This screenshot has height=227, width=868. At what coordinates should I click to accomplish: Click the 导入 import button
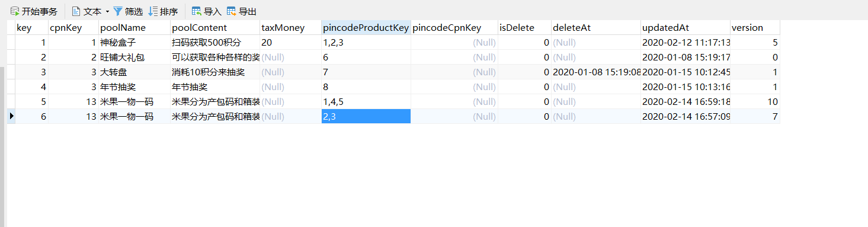(206, 11)
